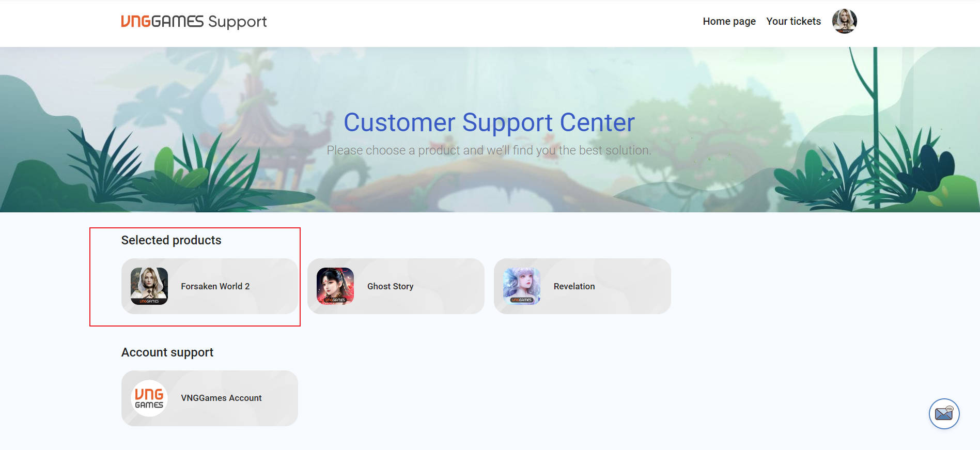Open Your tickets link
Screen dimensions: 980x450
[x=794, y=21]
